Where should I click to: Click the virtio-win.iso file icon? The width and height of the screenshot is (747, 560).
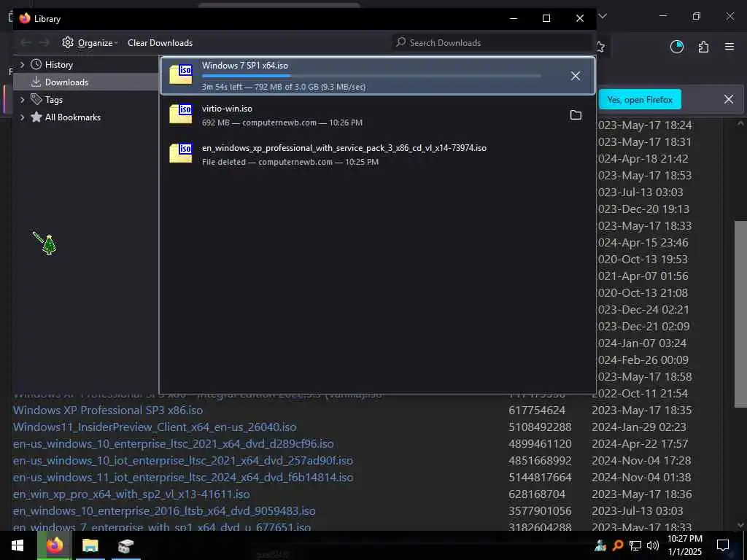[x=181, y=114]
